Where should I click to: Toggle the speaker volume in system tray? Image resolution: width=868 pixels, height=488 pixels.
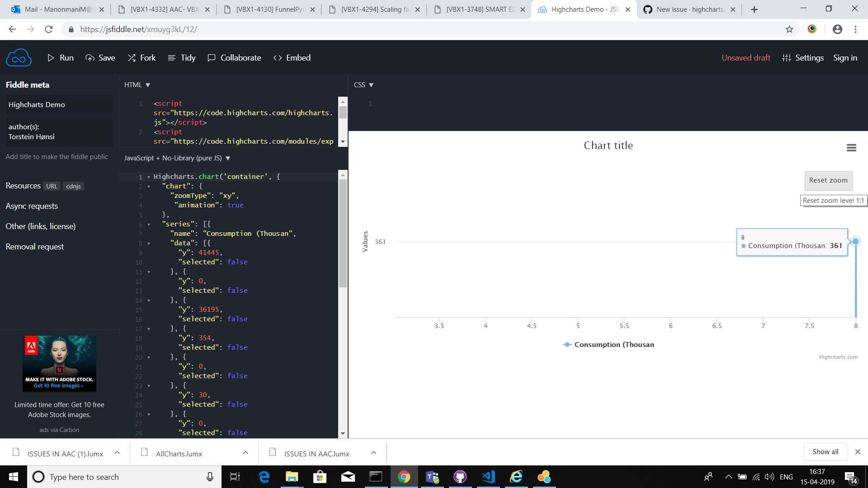[x=770, y=477]
